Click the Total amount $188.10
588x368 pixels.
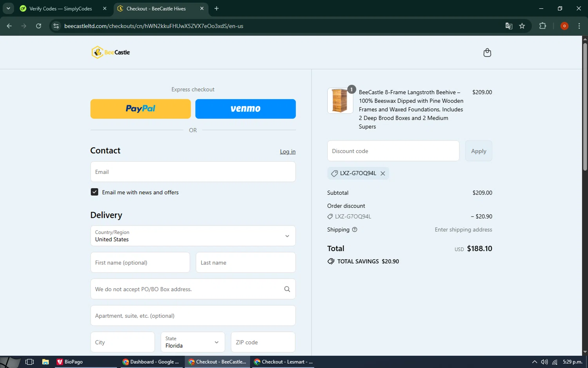click(x=479, y=249)
